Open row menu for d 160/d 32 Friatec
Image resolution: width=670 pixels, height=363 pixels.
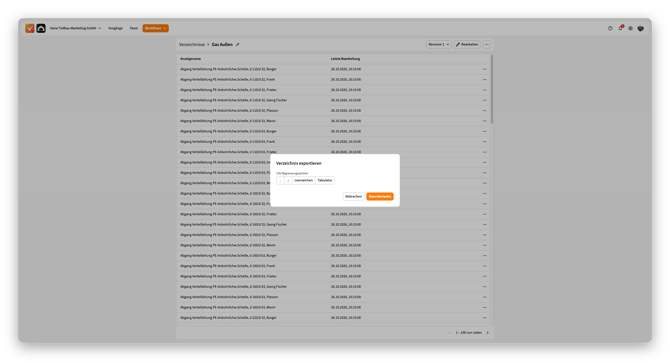click(485, 214)
